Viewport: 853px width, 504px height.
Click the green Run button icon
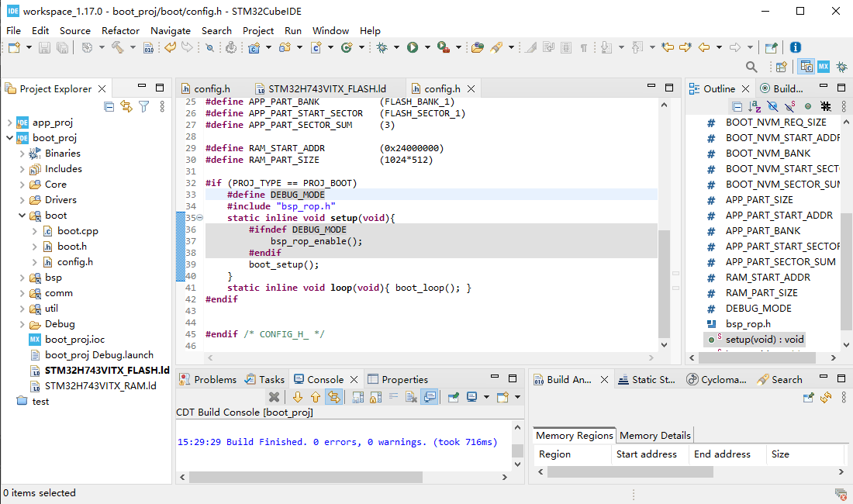coord(413,47)
